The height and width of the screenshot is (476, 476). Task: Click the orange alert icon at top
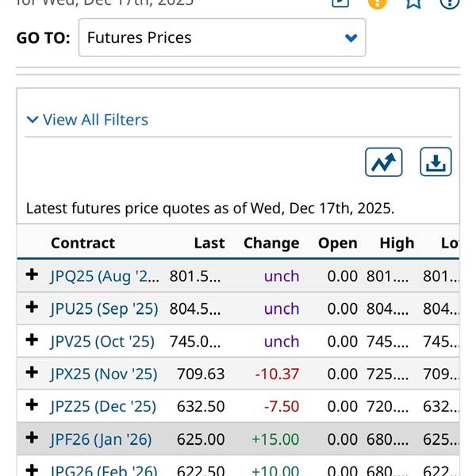378,2
